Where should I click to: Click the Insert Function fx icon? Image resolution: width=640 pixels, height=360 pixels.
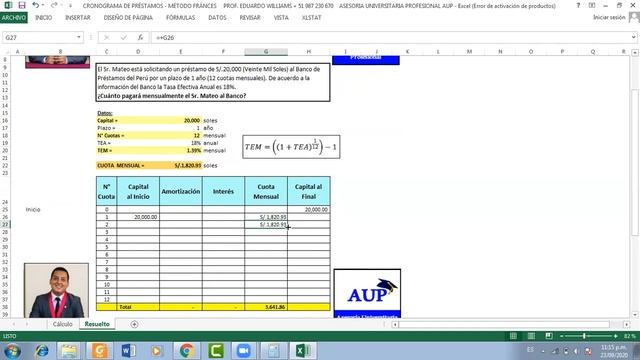pos(140,37)
